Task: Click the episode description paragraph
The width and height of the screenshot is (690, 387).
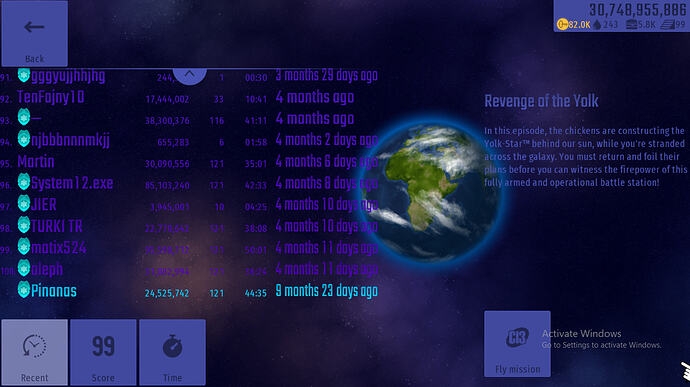Action: tap(585, 157)
